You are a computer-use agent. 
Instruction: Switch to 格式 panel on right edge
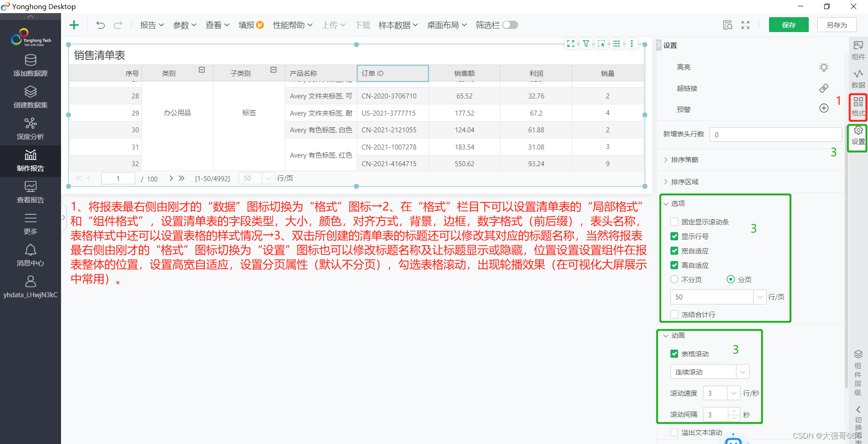point(858,107)
